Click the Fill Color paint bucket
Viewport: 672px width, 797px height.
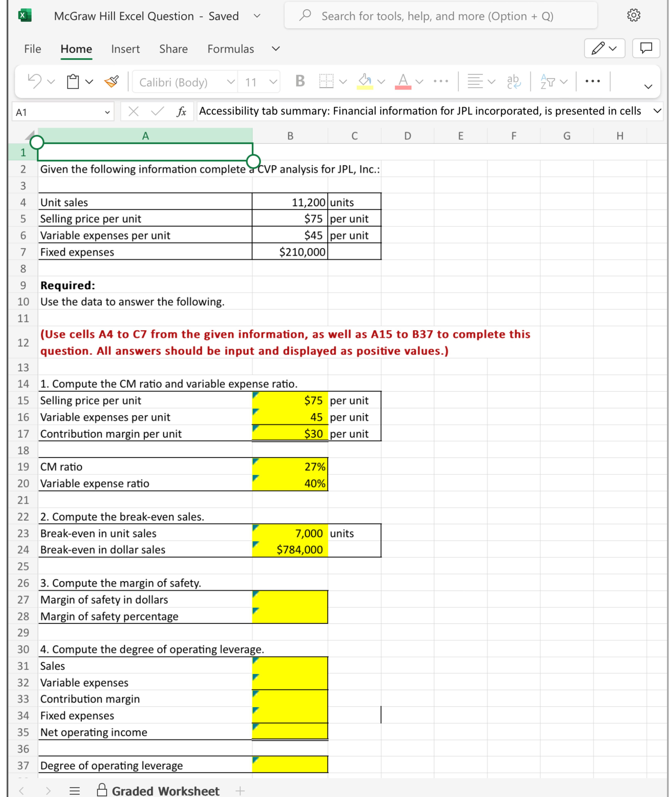pos(365,81)
